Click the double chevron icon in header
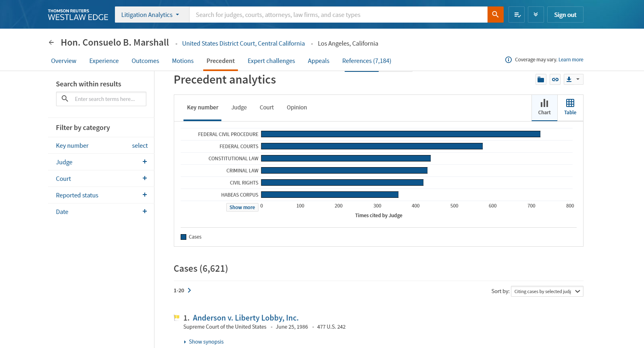Screen dimensions: 644x348 coord(536,15)
